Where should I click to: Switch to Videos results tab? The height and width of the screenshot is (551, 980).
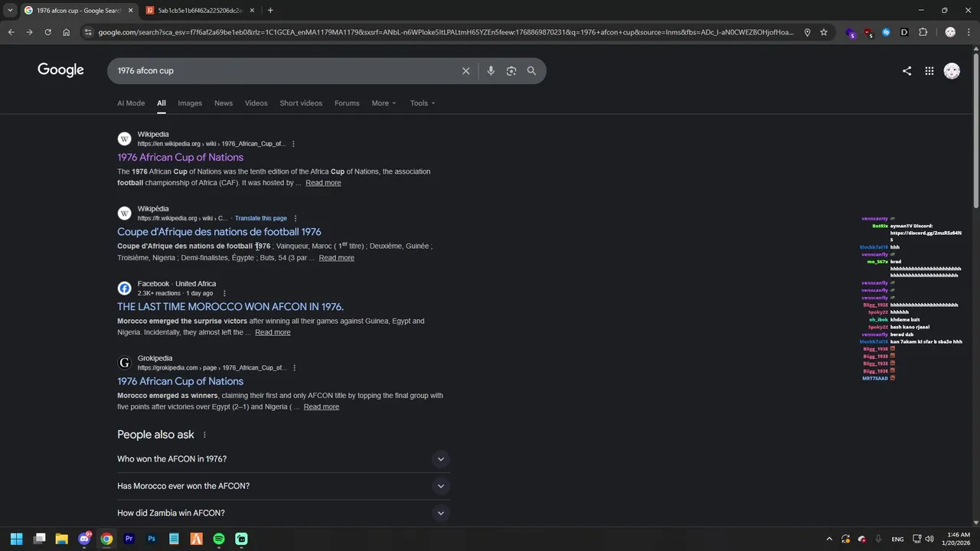tap(256, 103)
